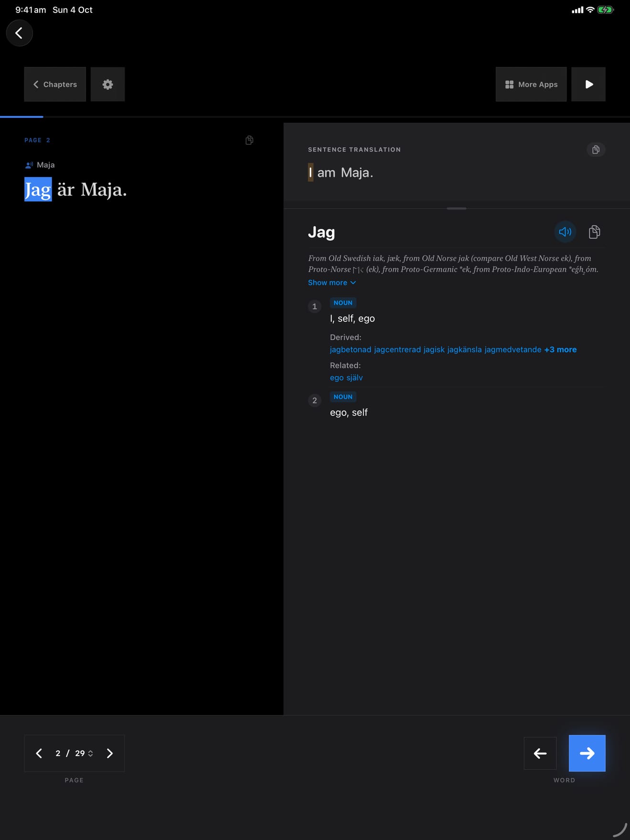This screenshot has width=630, height=840.
Task: Play pronunciation of Jag
Action: 565,232
